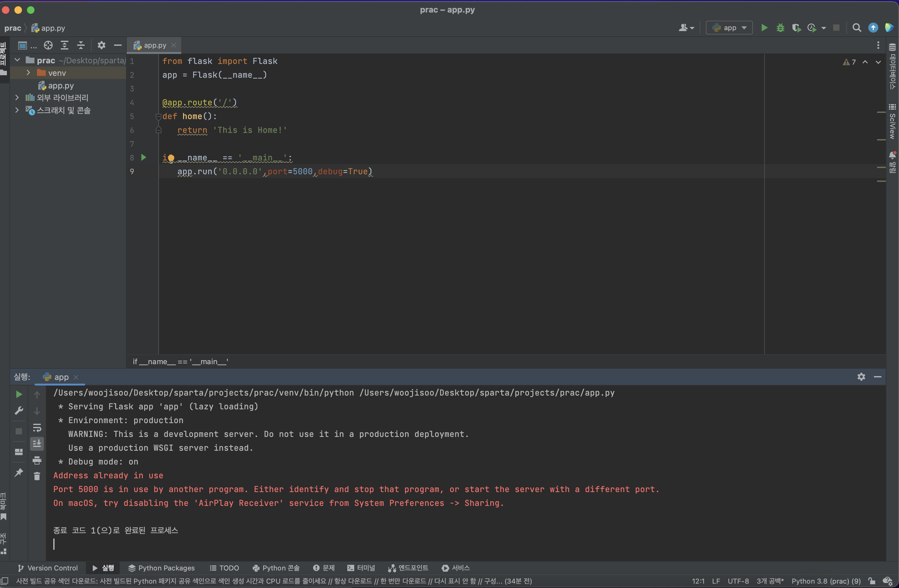Toggle the SciView side panel
Viewport: 899px width, 588px height.
click(x=893, y=122)
